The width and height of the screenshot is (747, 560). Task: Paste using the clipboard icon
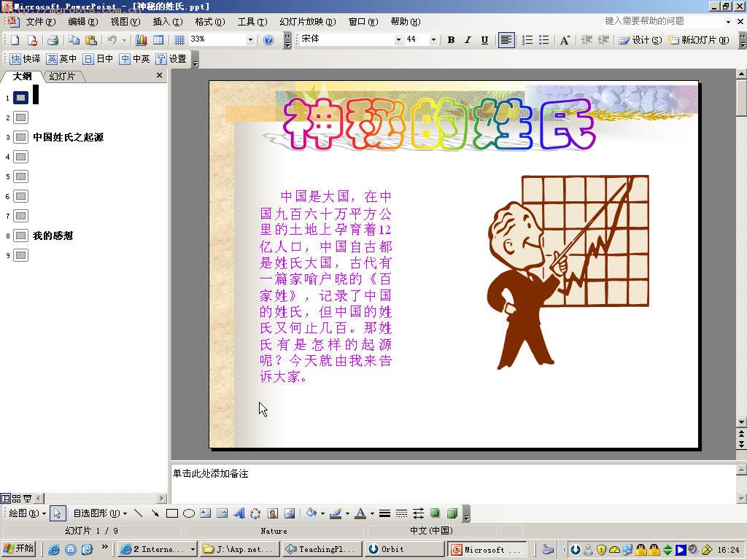90,40
